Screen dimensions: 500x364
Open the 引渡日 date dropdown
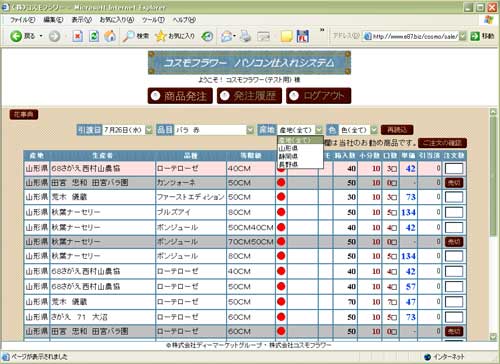tap(149, 130)
